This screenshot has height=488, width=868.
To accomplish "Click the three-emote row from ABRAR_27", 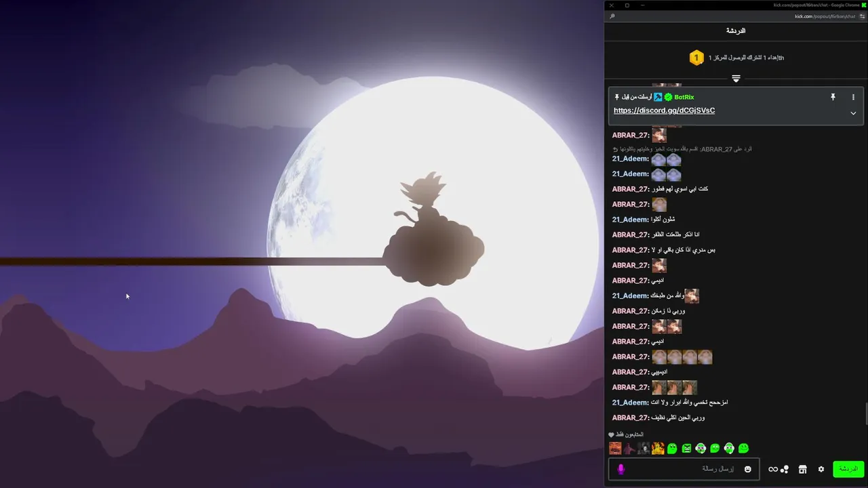I will click(674, 387).
